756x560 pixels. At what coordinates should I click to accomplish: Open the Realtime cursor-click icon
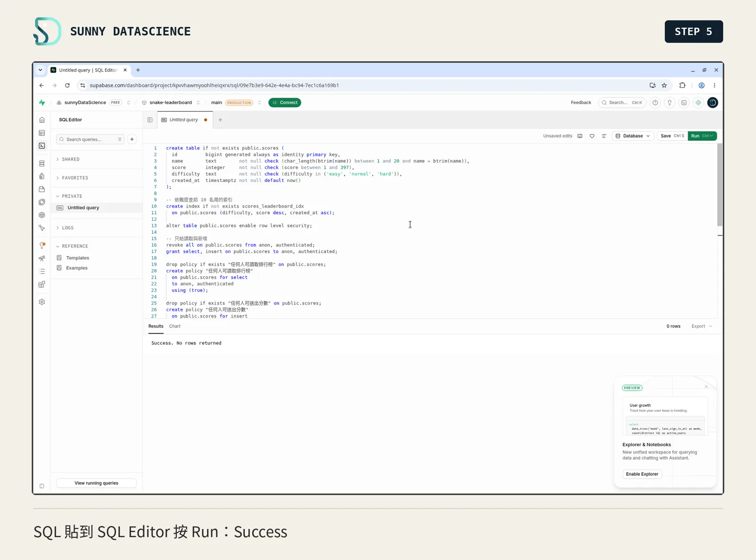click(42, 228)
